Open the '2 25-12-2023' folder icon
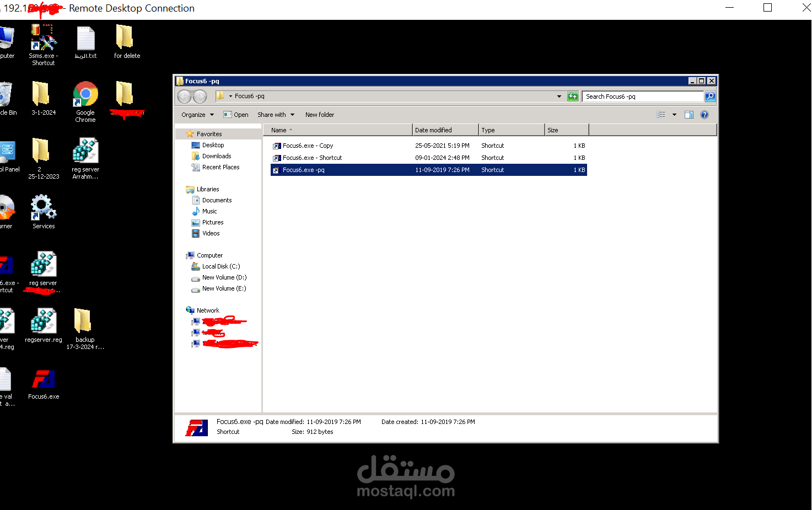Viewport: 812px width, 510px height. click(x=44, y=158)
